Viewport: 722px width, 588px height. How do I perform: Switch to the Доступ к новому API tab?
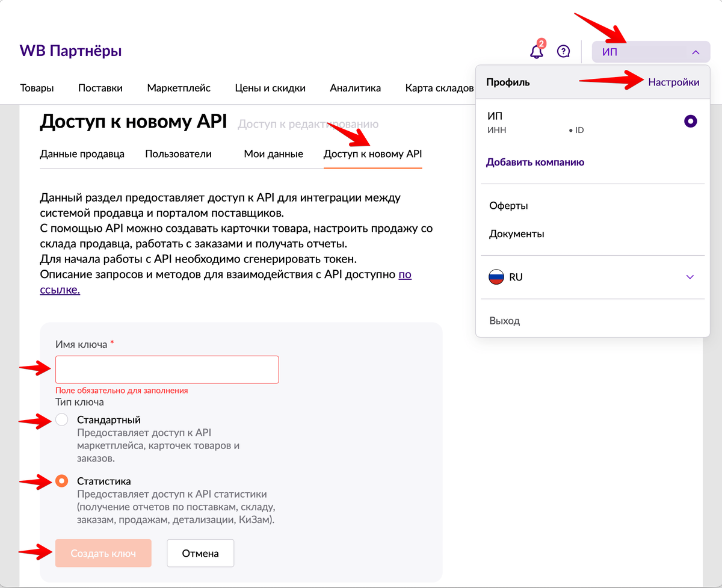coord(373,154)
